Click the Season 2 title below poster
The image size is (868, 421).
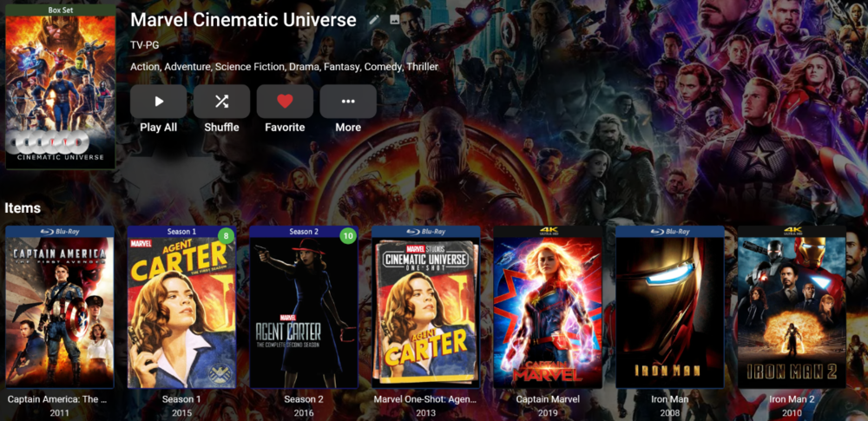(x=303, y=398)
